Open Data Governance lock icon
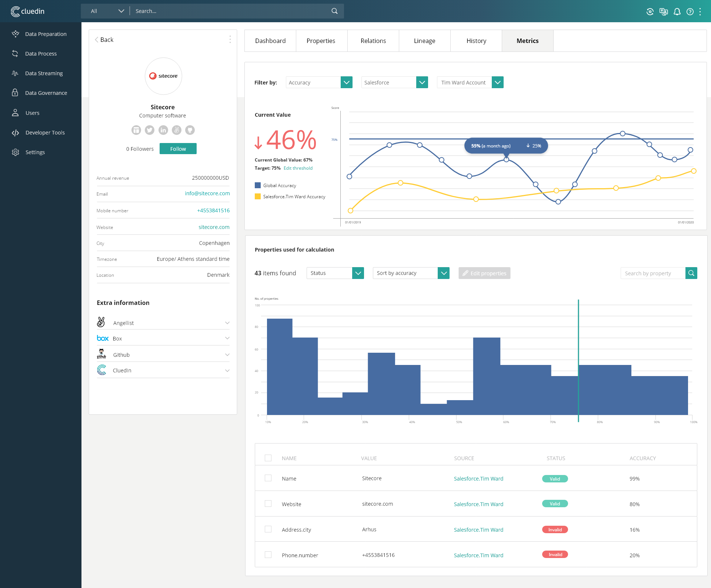Viewport: 711px width, 588px height. tap(15, 93)
